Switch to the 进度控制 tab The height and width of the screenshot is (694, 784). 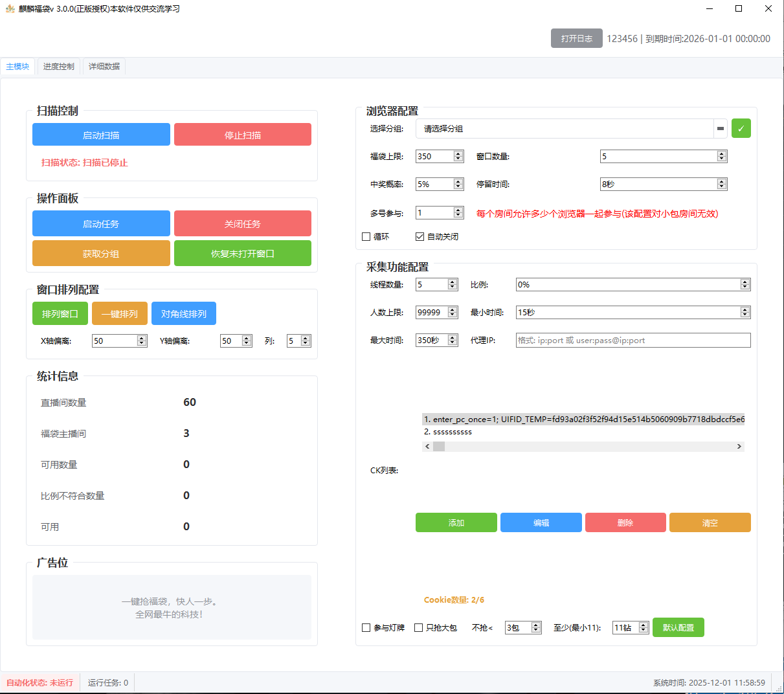tap(59, 67)
